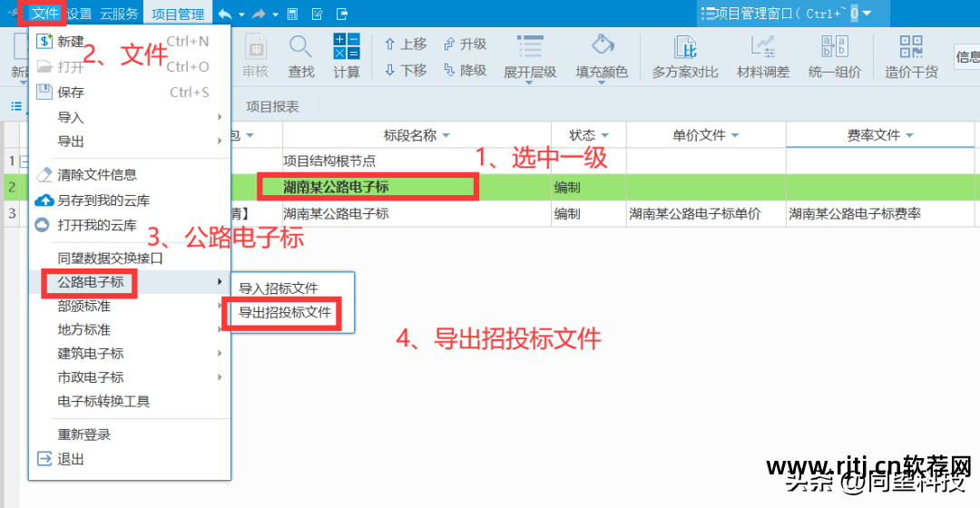
Task: Open the 地方标准 submenu
Action: (130, 330)
